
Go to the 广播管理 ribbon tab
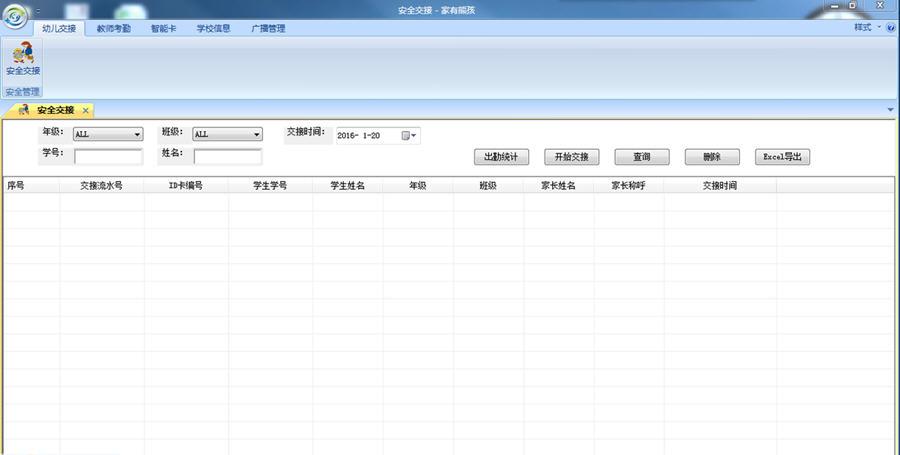pyautogui.click(x=268, y=29)
